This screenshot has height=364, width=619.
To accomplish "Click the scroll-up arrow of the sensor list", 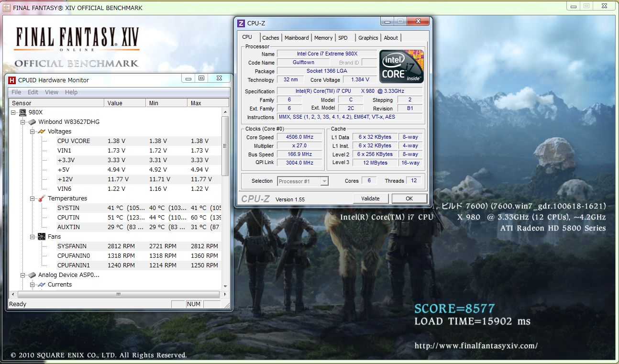I will coord(225,111).
